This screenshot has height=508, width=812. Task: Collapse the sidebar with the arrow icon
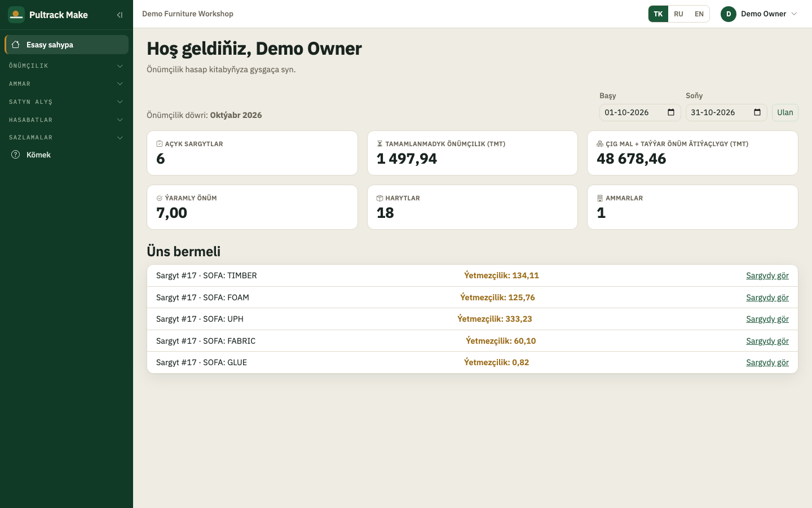coord(120,15)
